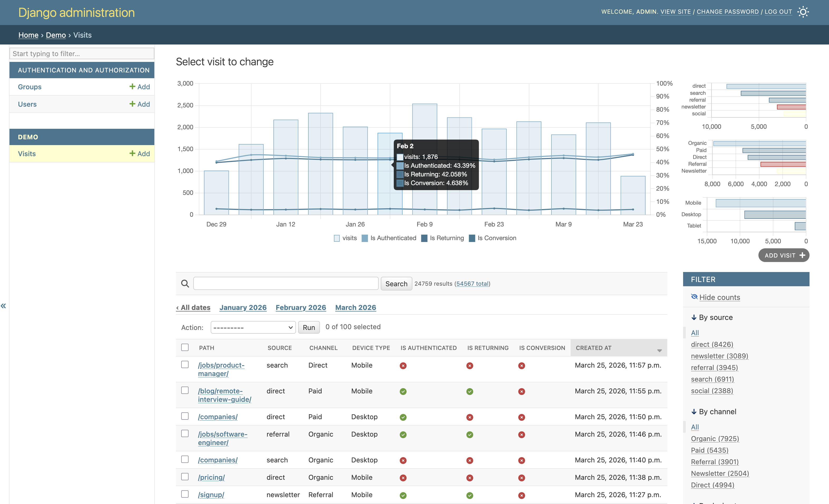Click the Hide counts eye icon
Screen dimensions: 829x504
point(694,297)
